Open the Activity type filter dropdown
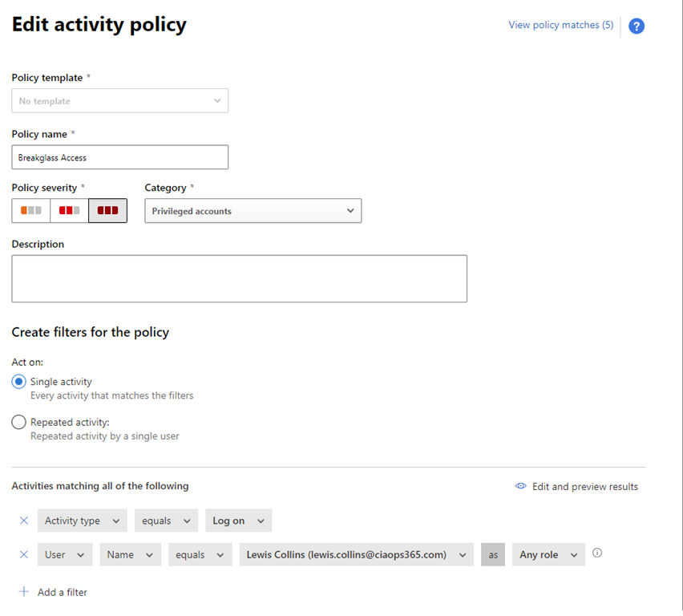Image resolution: width=683 pixels, height=616 pixels. click(x=82, y=521)
